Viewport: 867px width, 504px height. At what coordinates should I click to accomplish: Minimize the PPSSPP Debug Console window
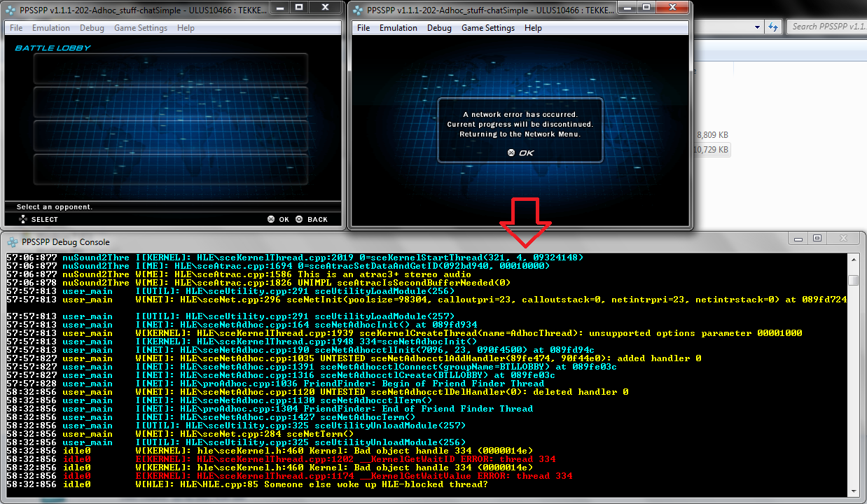pos(798,239)
